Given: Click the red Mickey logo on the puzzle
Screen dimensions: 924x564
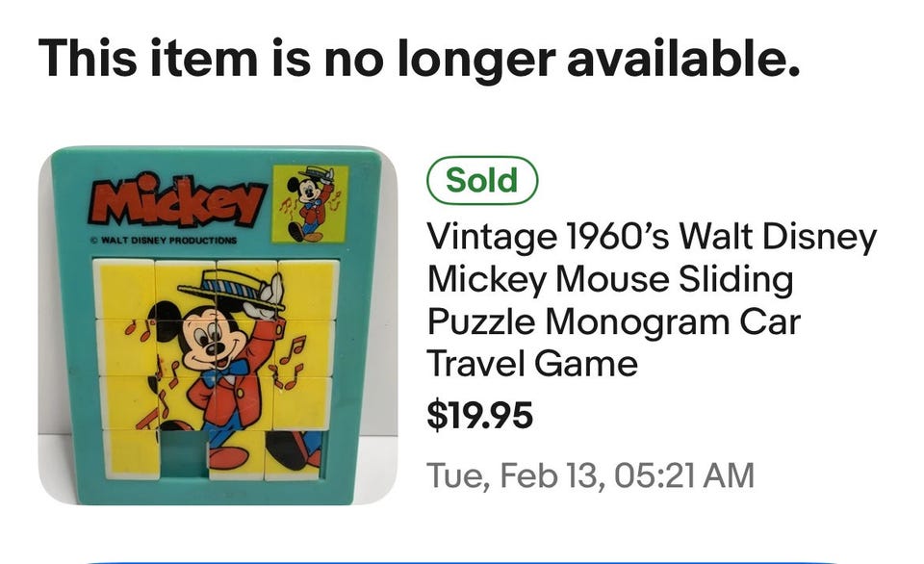Looking at the screenshot, I should pos(177,201).
